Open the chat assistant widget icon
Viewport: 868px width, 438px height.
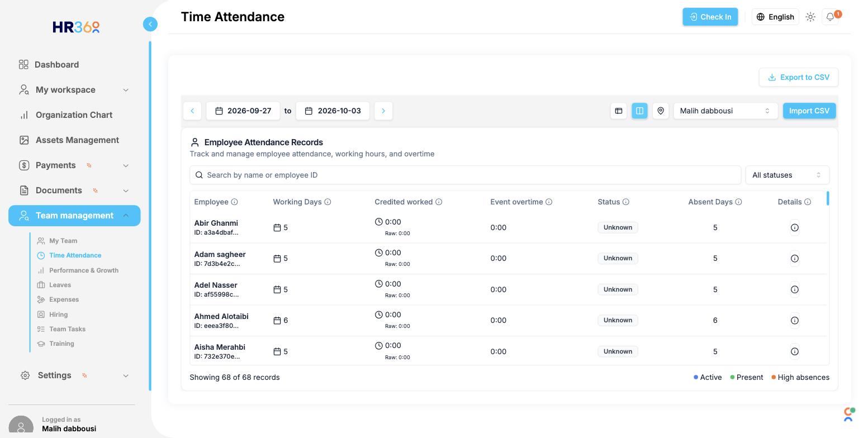849,414
